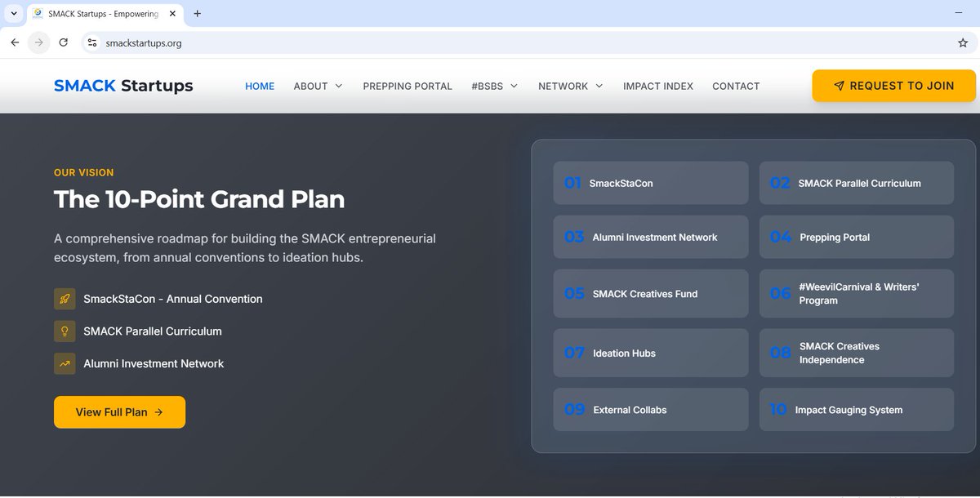Open the PREPPING PORTAL nav item
The image size is (980, 498).
coord(408,86)
